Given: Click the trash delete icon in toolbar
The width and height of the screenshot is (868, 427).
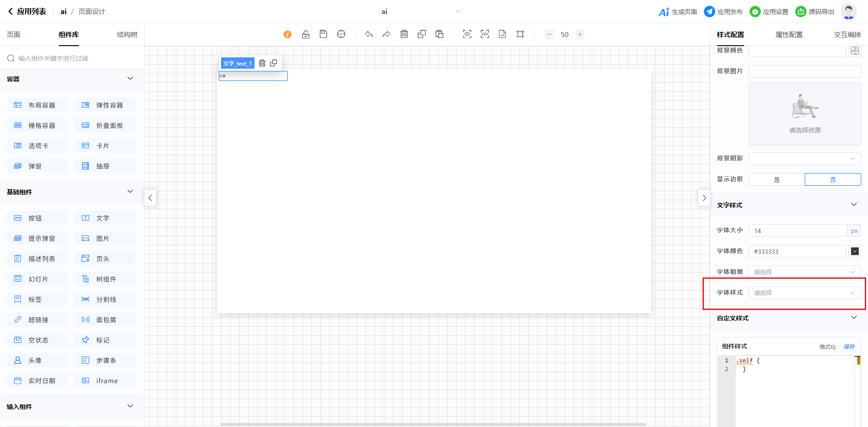Looking at the screenshot, I should [404, 34].
